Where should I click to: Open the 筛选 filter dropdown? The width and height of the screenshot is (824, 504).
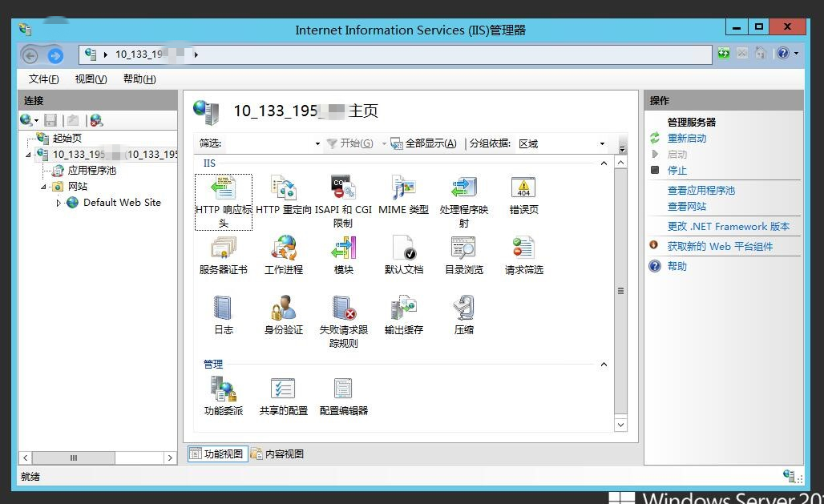coord(317,143)
